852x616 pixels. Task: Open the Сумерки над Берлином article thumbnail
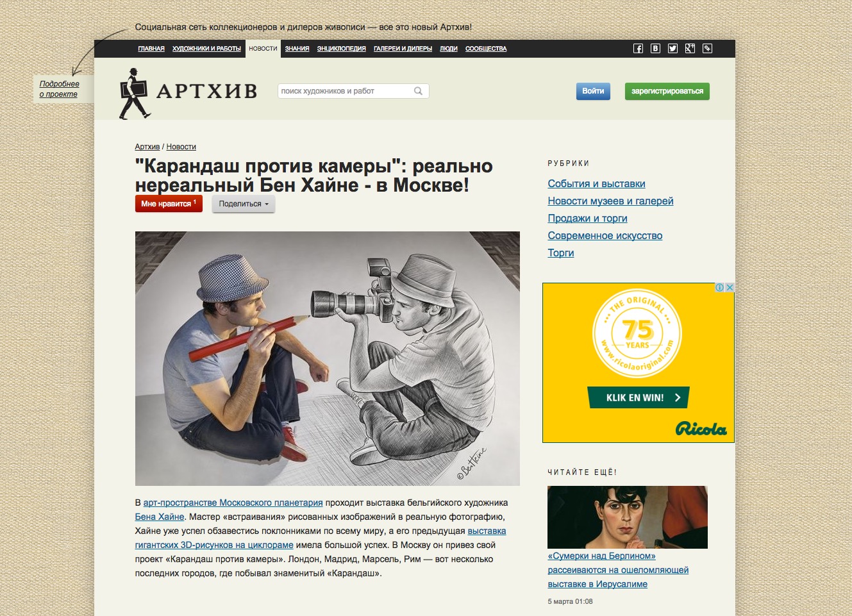(x=628, y=517)
